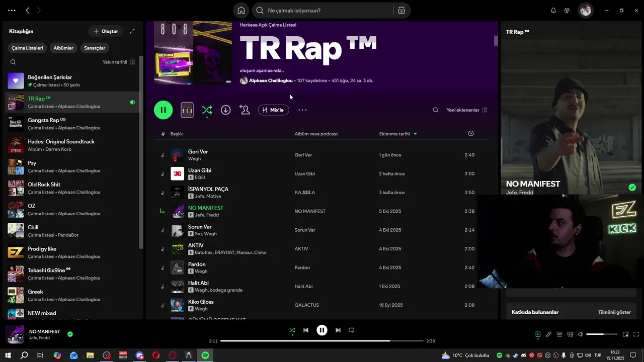Expand library to full view
Viewport: 644px width, 362px height.
132,31
